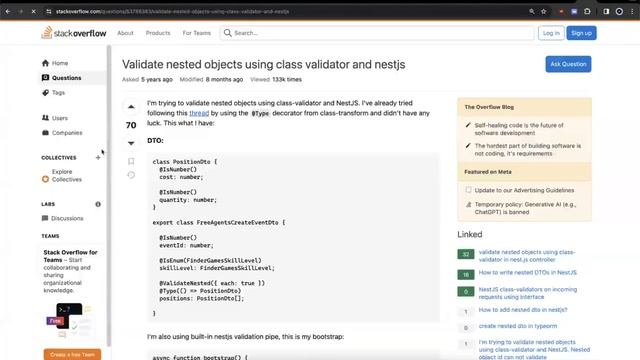Click the score badge 32 in Linked
This screenshot has width=640, height=360.
(466, 254)
